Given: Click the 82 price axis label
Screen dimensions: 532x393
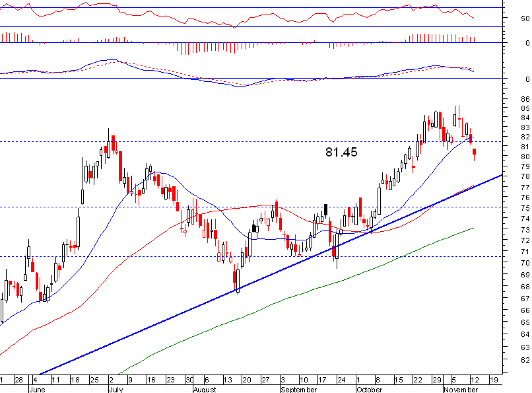Looking at the screenshot, I should [x=525, y=137].
